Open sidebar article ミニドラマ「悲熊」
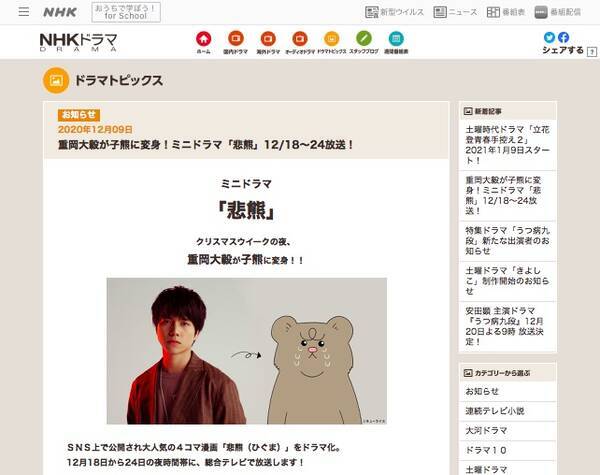 [x=507, y=196]
